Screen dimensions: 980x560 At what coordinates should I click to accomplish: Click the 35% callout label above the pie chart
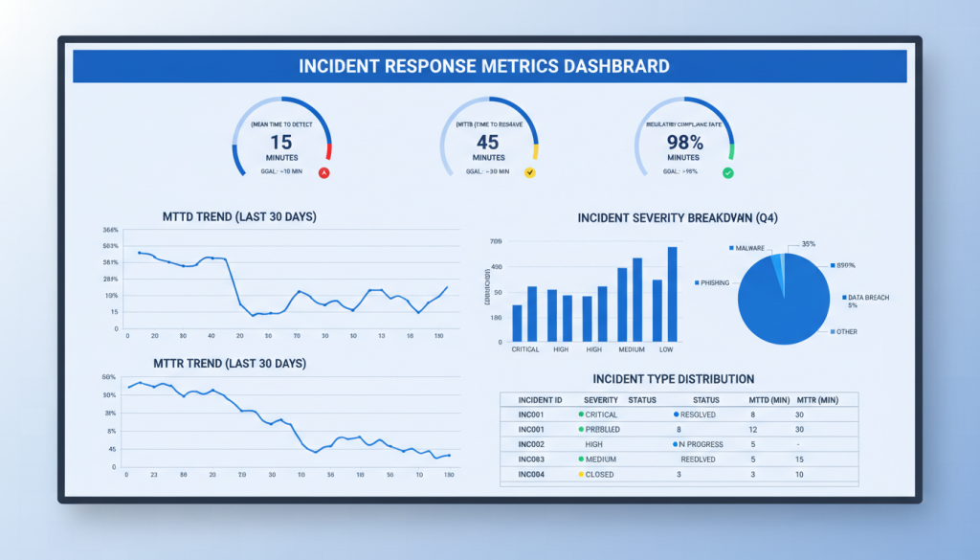pyautogui.click(x=809, y=243)
